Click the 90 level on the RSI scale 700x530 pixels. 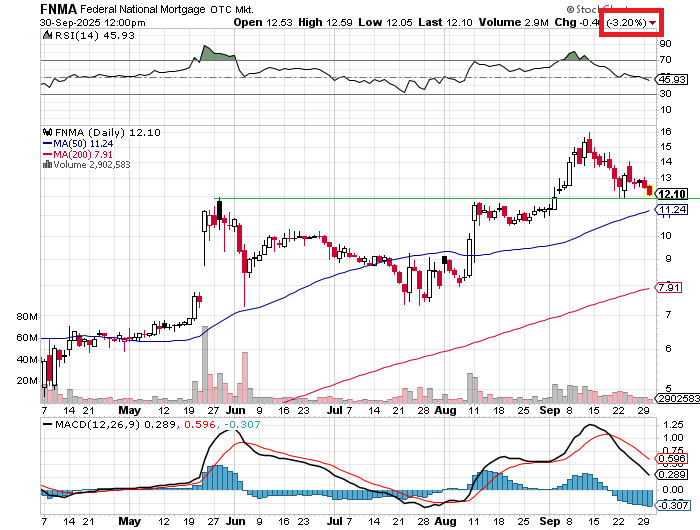click(x=665, y=43)
